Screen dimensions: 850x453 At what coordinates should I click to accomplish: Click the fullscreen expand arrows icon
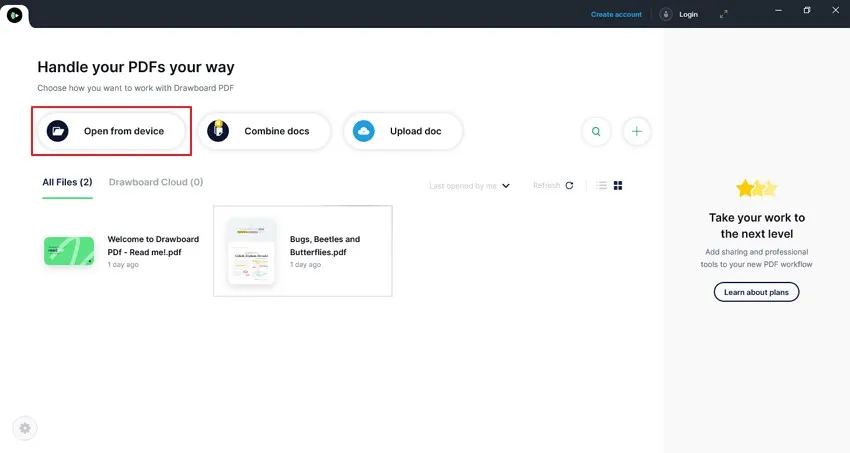coord(723,15)
